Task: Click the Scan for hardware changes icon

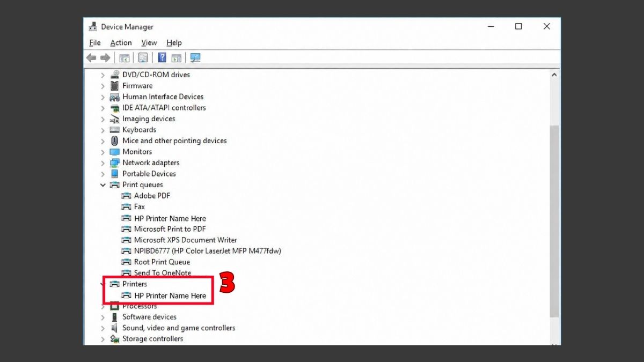Action: 195,58
